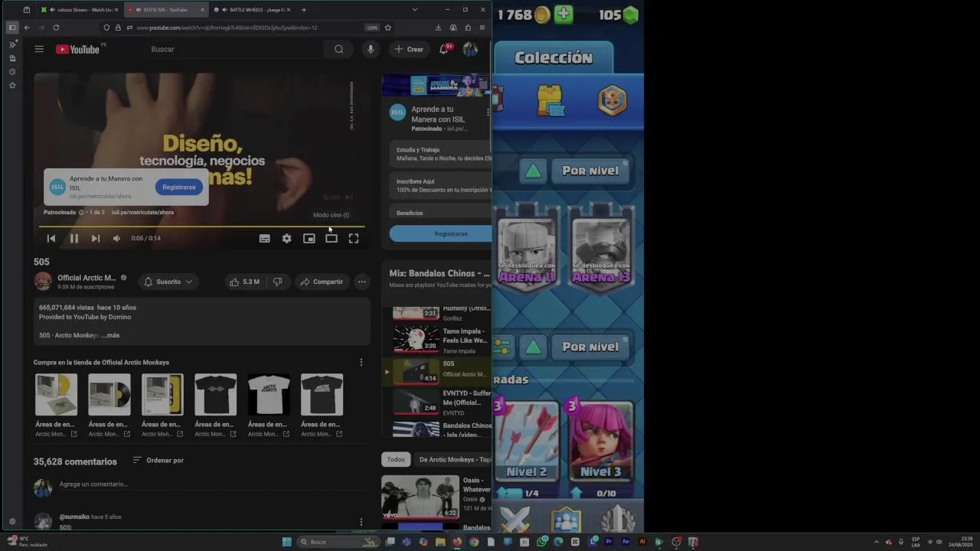Open a new browser tab
Screen dimensions: 980x551
[304, 10]
